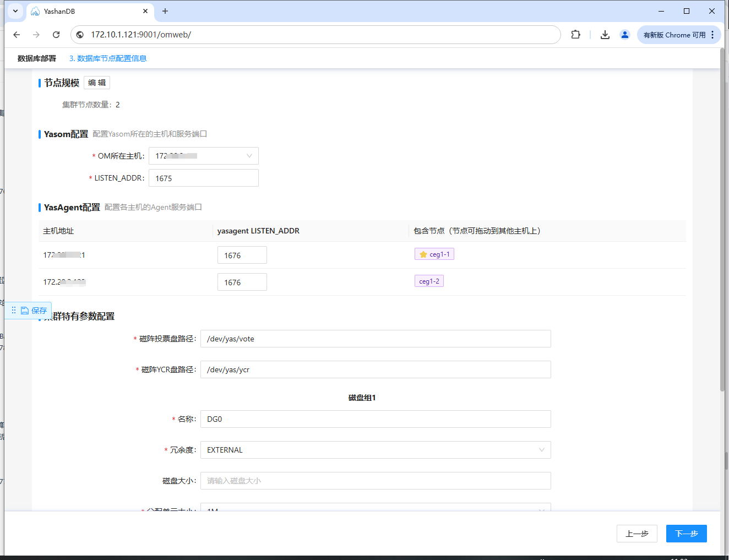This screenshot has height=560, width=729.
Task: Edit yasagent port for ceg1-1 host
Action: (x=242, y=255)
